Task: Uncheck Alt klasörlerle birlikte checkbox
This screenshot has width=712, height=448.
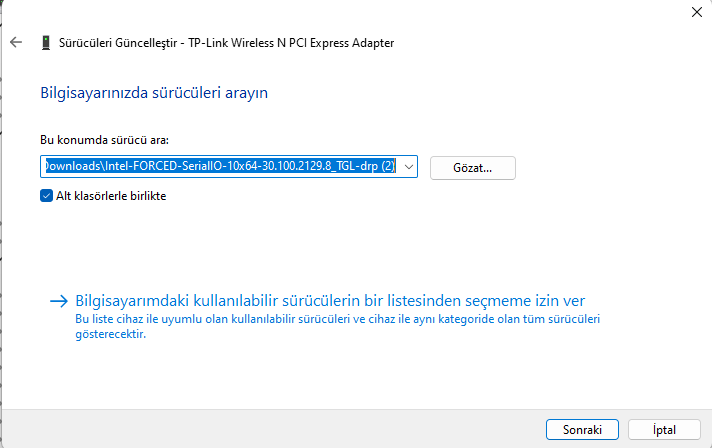Action: [46, 196]
